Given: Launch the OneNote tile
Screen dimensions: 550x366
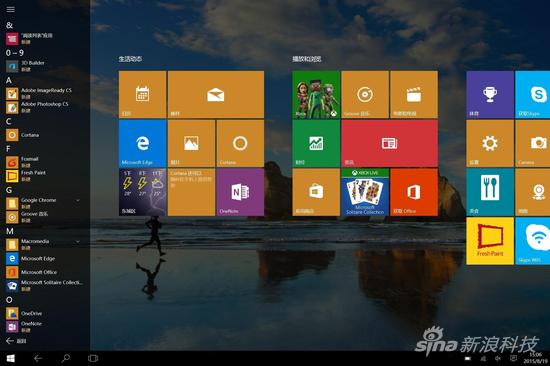Looking at the screenshot, I should [240, 192].
